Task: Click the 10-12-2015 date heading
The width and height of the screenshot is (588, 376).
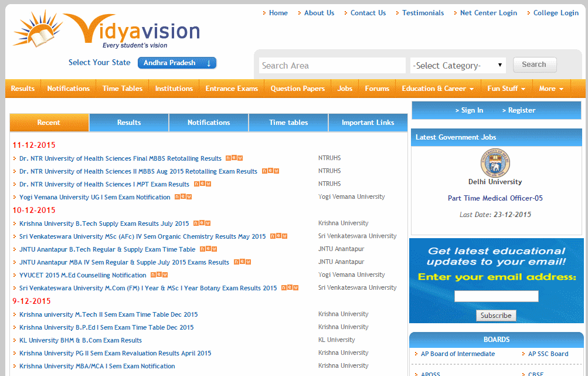Action: click(34, 211)
